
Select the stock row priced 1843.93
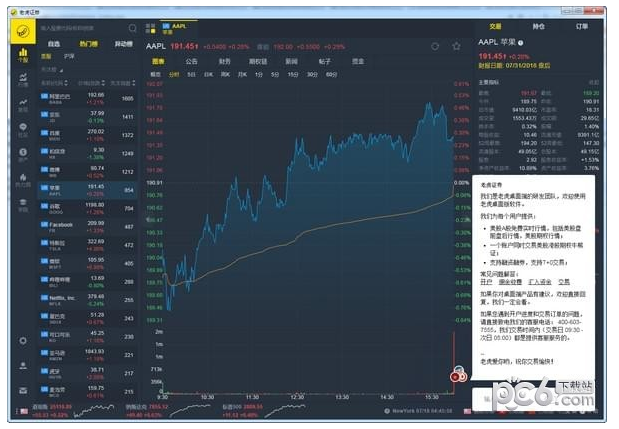point(88,355)
